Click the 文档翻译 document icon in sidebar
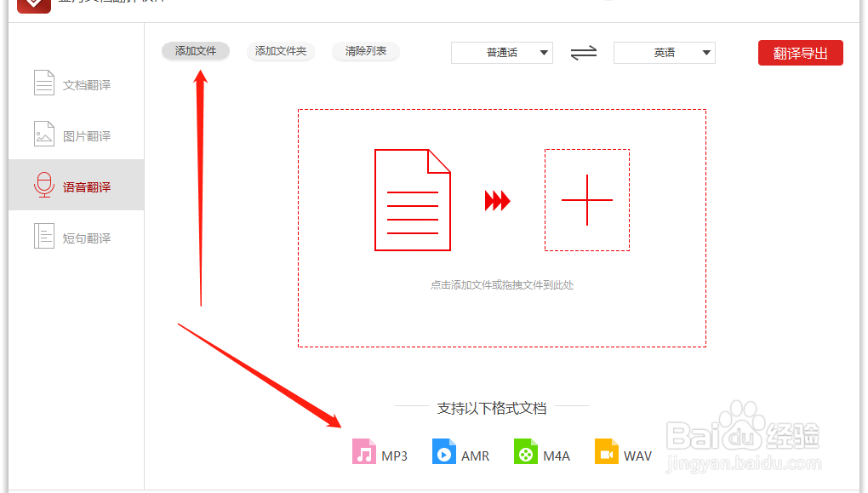 (43, 83)
